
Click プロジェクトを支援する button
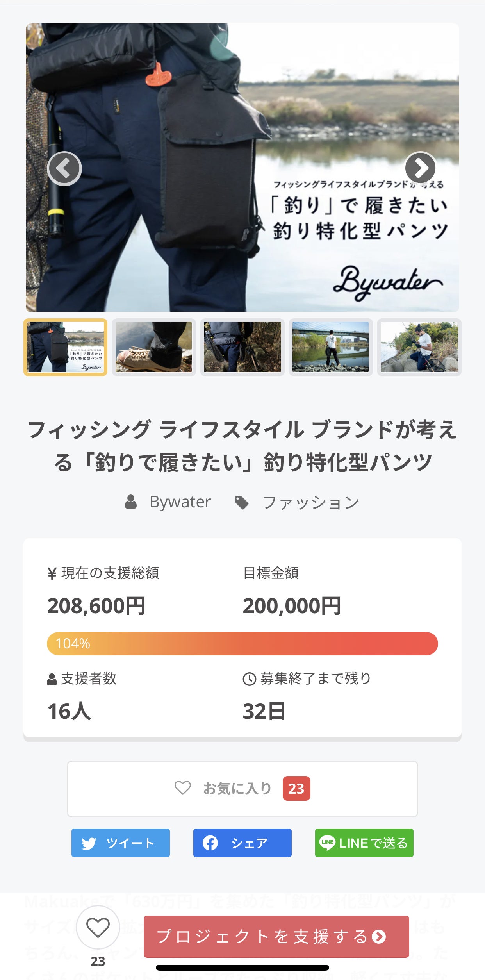[x=276, y=936]
